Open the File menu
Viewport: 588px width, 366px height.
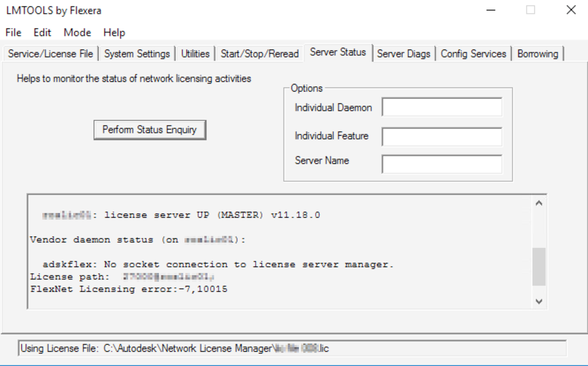coord(13,33)
